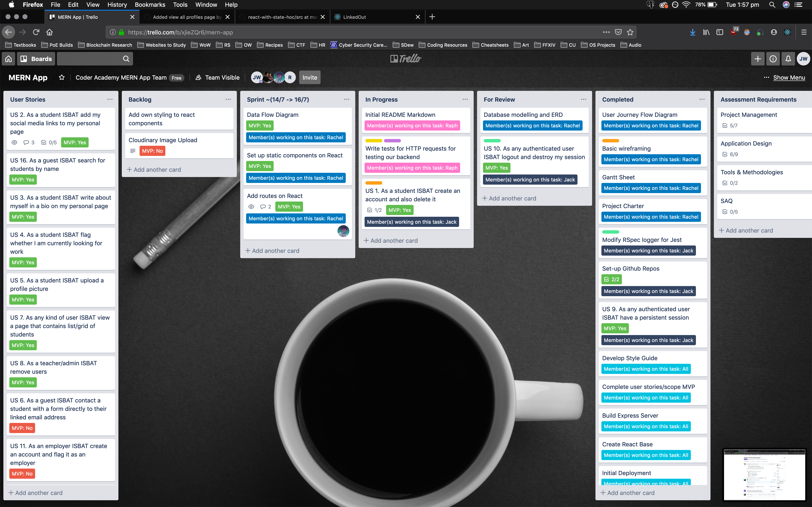Click the Show Menu button
The image size is (812, 507).
click(789, 77)
